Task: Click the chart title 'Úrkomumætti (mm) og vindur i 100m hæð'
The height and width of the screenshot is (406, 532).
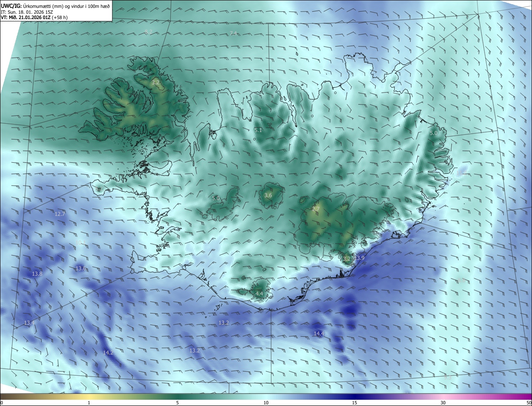Action: click(66, 5)
